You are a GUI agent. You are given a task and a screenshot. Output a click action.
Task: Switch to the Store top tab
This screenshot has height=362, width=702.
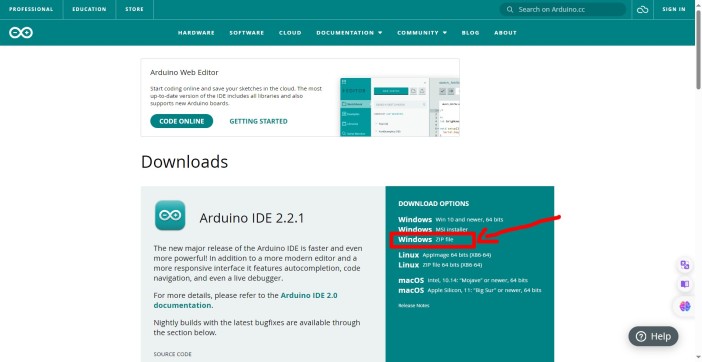[134, 9]
